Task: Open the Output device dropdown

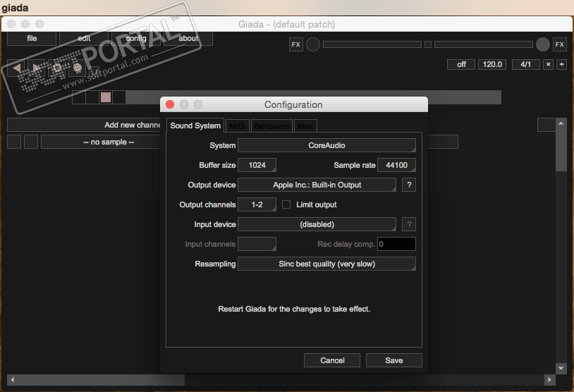Action: tap(317, 185)
